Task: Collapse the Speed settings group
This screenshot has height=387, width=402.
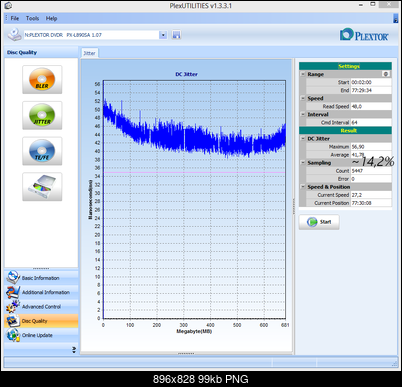Action: (303, 98)
